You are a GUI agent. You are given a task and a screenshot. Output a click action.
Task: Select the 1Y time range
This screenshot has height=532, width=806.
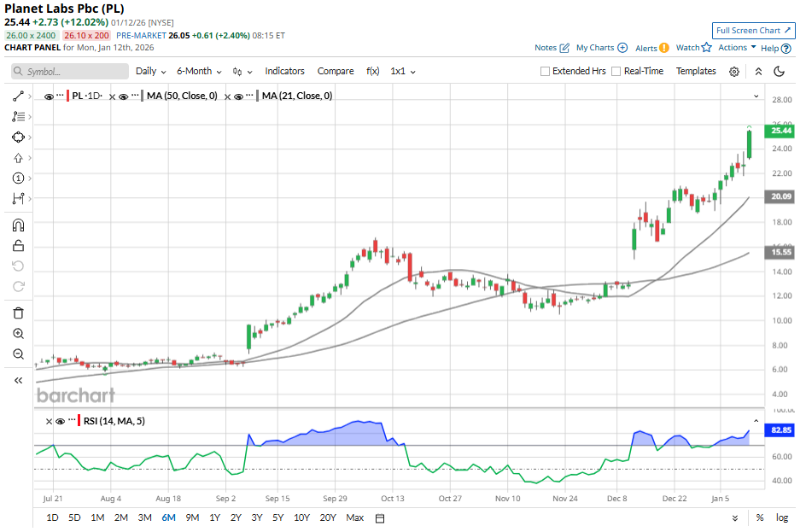(x=214, y=517)
